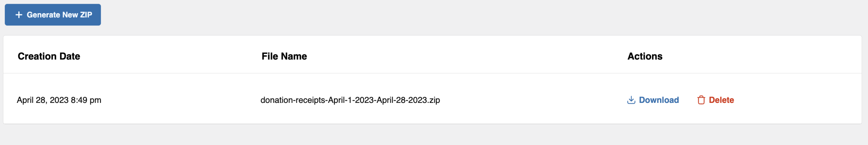Viewport: 868px width, 145px height.
Task: Delete the donation receipts ZIP entry
Action: pyautogui.click(x=716, y=100)
